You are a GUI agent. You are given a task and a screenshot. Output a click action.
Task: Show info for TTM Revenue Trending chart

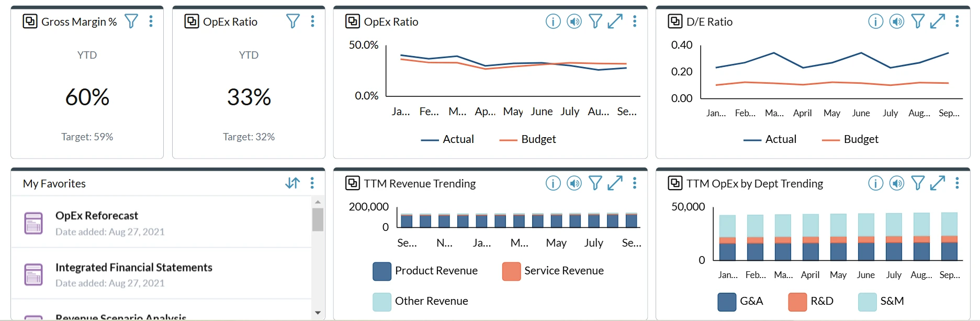pos(553,183)
